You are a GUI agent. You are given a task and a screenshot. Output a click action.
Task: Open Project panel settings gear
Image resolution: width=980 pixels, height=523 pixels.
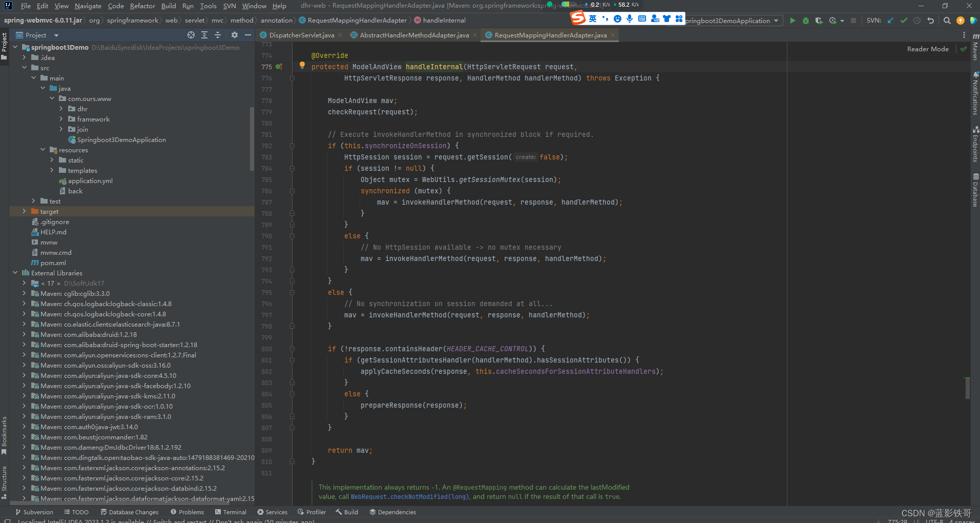[235, 35]
